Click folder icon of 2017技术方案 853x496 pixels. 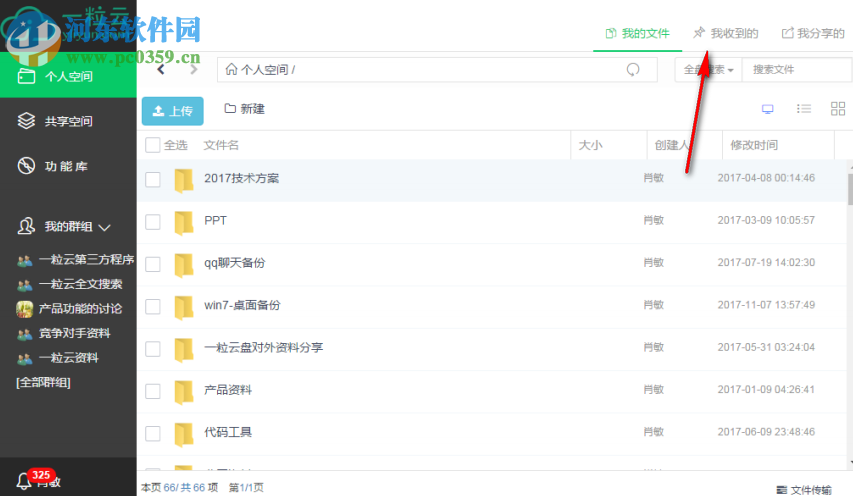click(x=184, y=181)
